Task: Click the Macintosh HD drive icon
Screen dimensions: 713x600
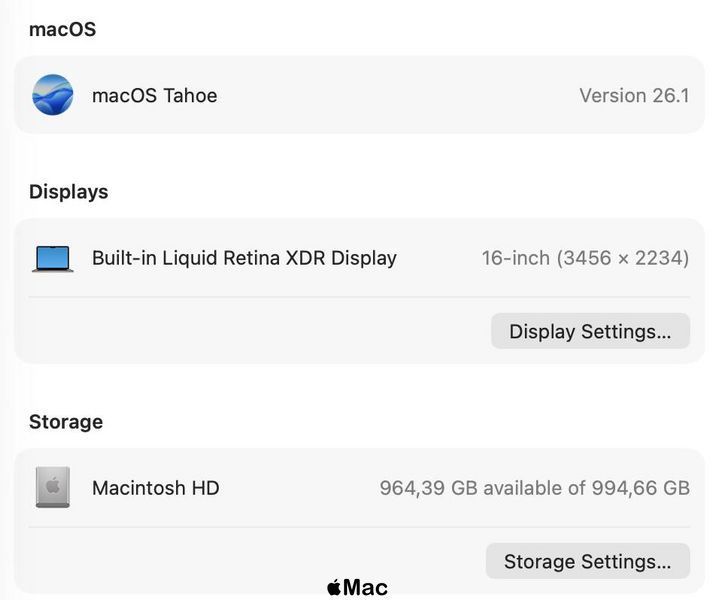Action: click(53, 487)
